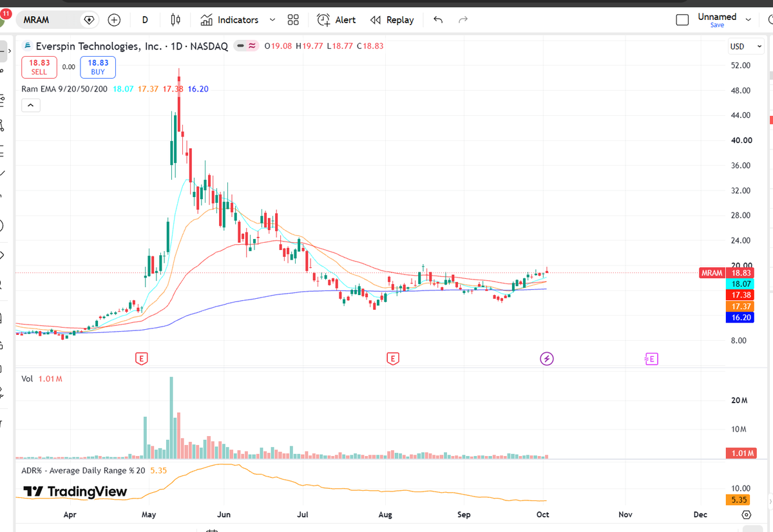This screenshot has width=773, height=532.
Task: Expand the favorite indicators chevron
Action: click(272, 20)
